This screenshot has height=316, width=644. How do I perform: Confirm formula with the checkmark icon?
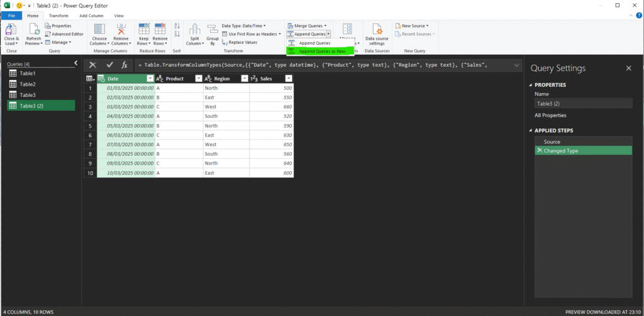click(109, 65)
